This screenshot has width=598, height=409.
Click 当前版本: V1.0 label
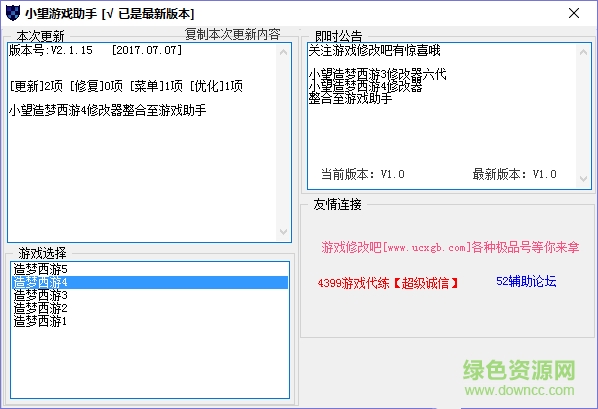point(363,174)
